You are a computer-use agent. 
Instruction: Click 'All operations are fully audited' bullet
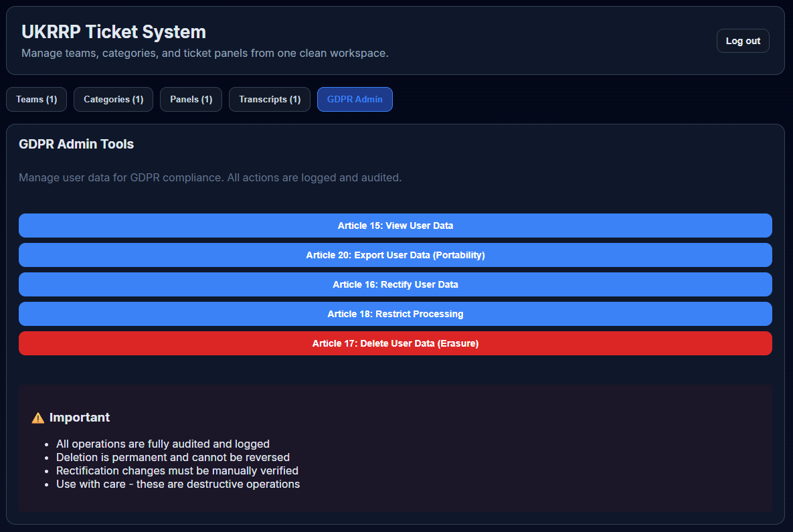click(x=163, y=444)
